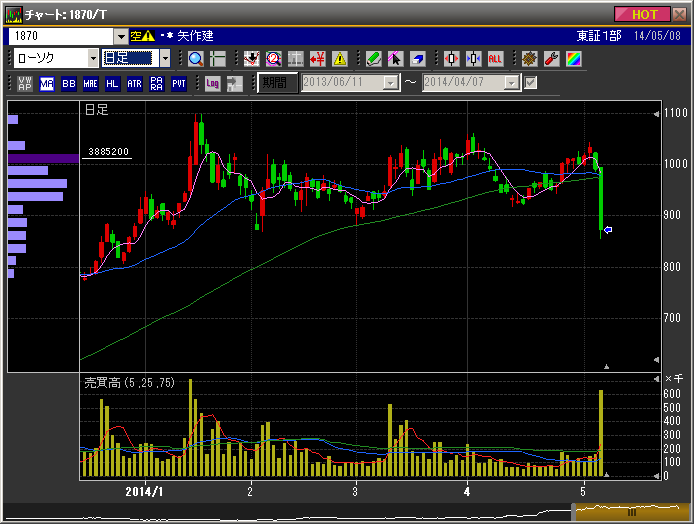Image resolution: width=694 pixels, height=524 pixels.
Task: Click the yellow warning triangle toolbar icon
Action: tap(340, 59)
